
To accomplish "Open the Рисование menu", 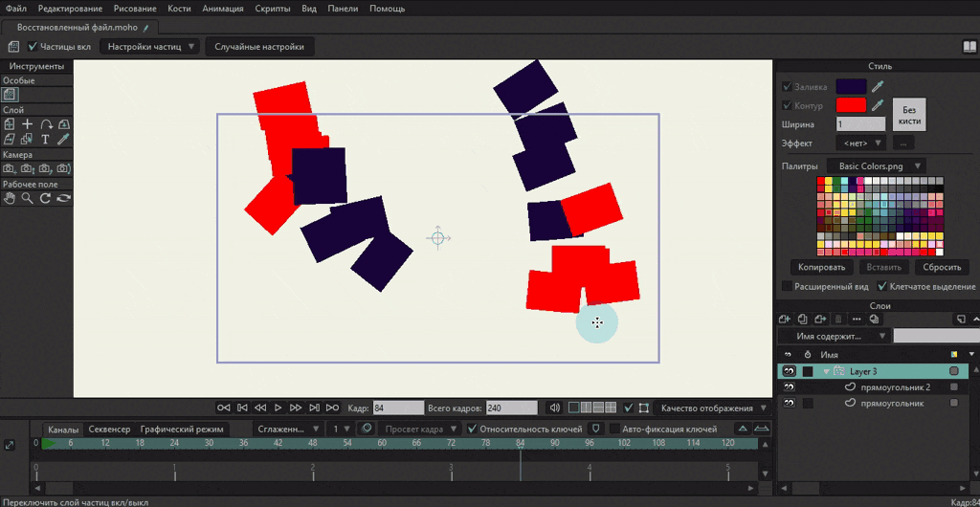I will coord(136,9).
